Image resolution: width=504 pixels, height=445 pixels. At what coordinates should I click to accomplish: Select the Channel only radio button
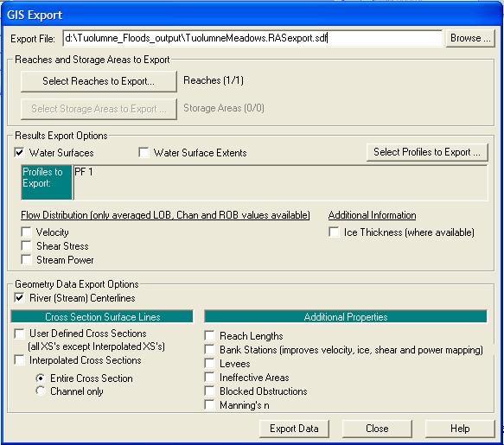point(41,391)
